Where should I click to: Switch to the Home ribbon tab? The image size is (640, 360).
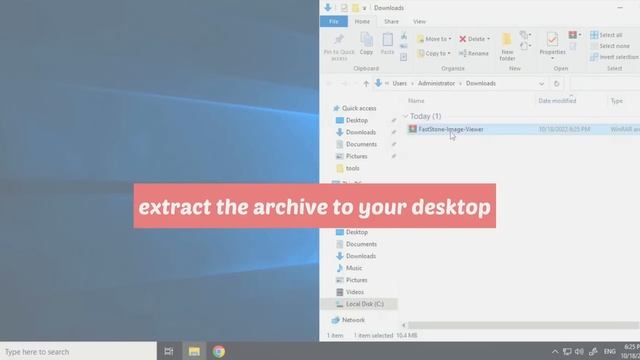(362, 22)
